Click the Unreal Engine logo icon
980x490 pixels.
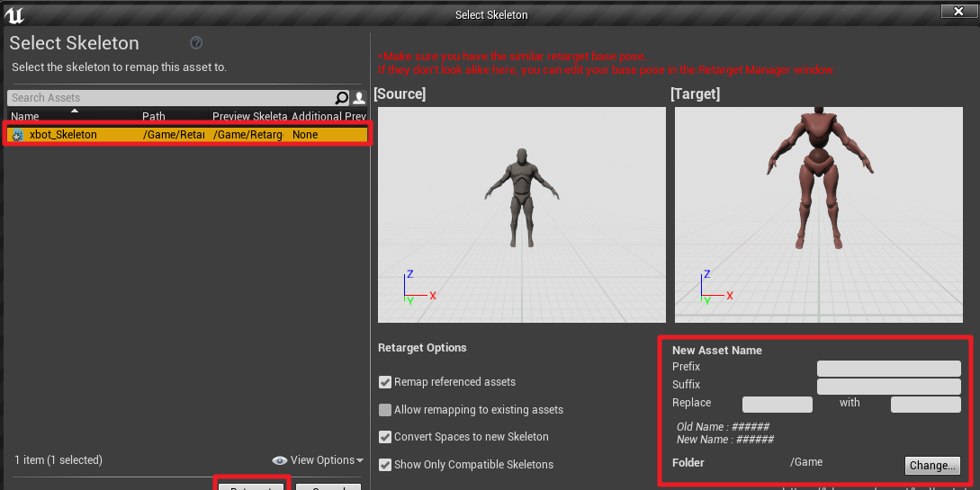(x=13, y=14)
